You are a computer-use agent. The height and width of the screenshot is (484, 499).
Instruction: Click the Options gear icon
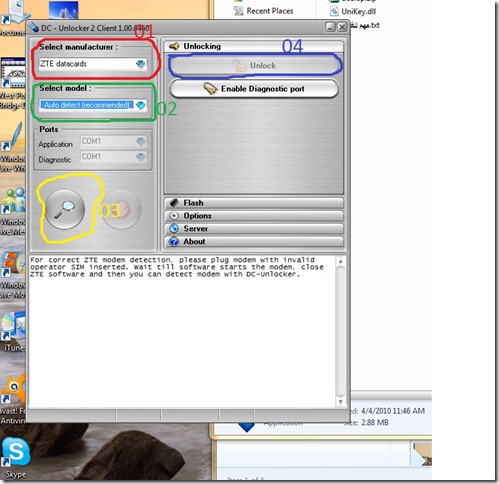174,216
